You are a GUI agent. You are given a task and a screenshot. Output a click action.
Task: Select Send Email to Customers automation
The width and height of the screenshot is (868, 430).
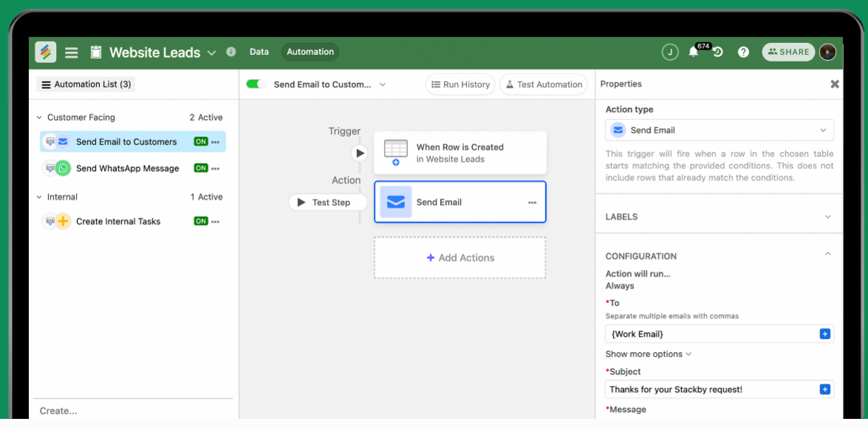(133, 141)
